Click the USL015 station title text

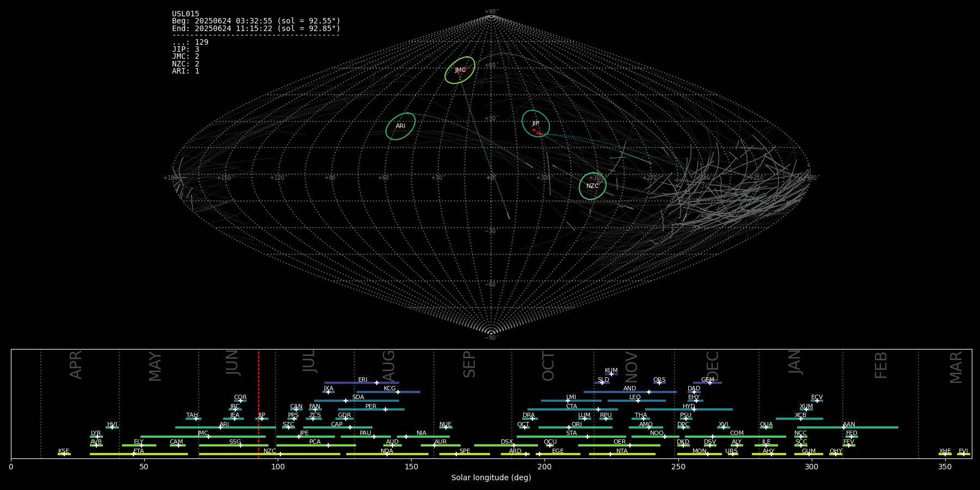(186, 14)
